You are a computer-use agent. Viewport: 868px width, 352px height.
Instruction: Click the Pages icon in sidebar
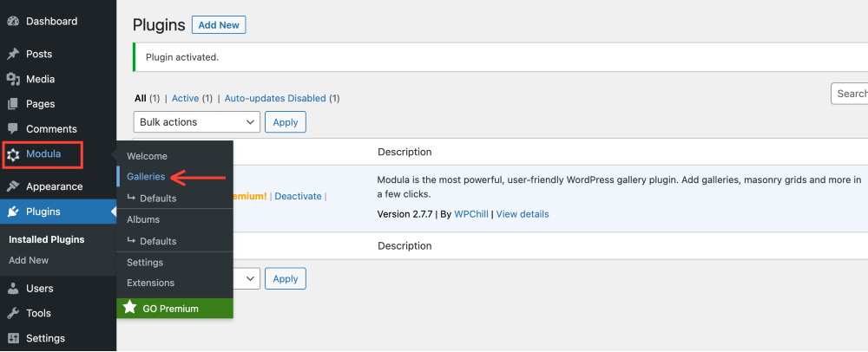13,104
